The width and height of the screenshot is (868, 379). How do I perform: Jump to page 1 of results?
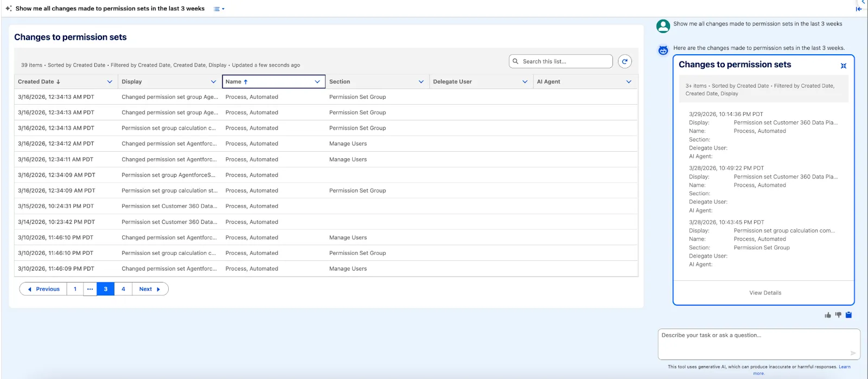point(75,289)
